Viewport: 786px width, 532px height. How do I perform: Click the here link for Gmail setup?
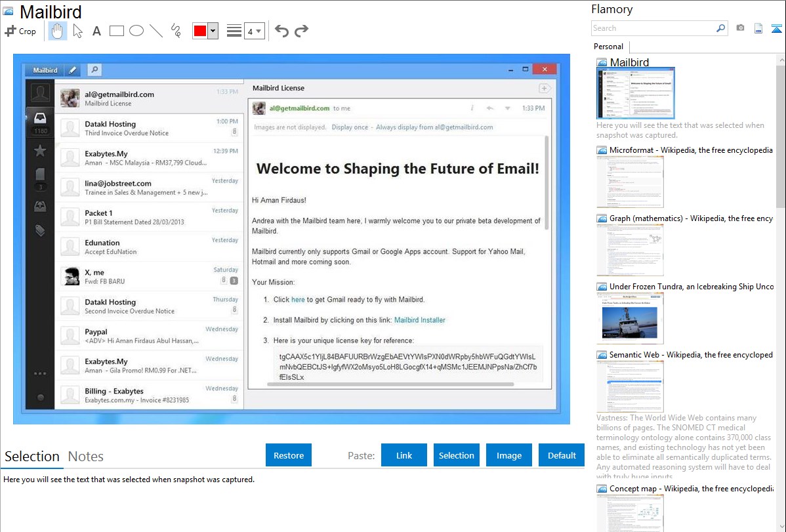pyautogui.click(x=298, y=300)
